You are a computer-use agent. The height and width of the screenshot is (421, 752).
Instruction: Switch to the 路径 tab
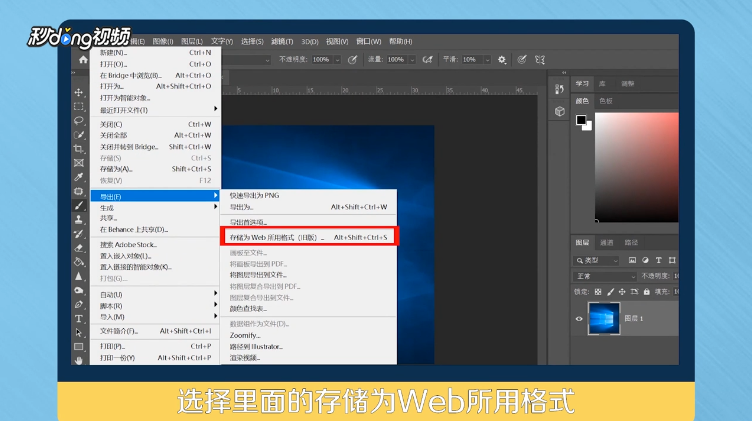click(x=631, y=243)
